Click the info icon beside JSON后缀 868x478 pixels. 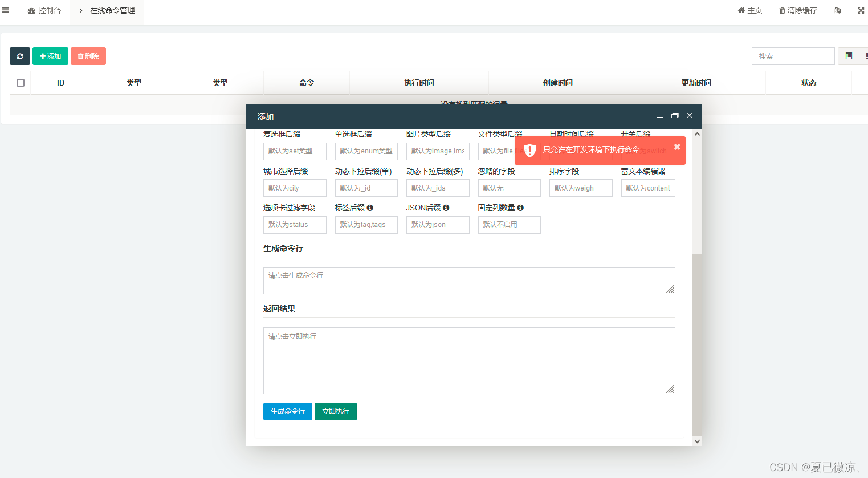tap(446, 208)
